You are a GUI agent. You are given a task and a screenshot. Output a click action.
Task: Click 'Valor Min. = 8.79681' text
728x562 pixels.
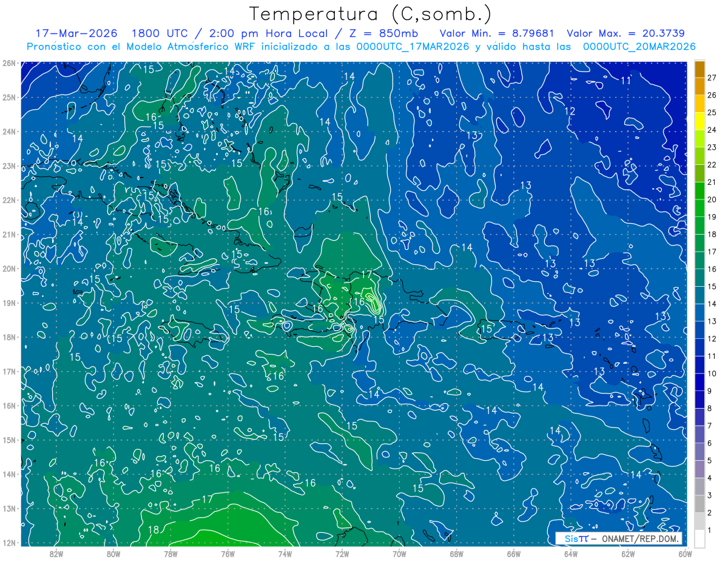tap(496, 33)
